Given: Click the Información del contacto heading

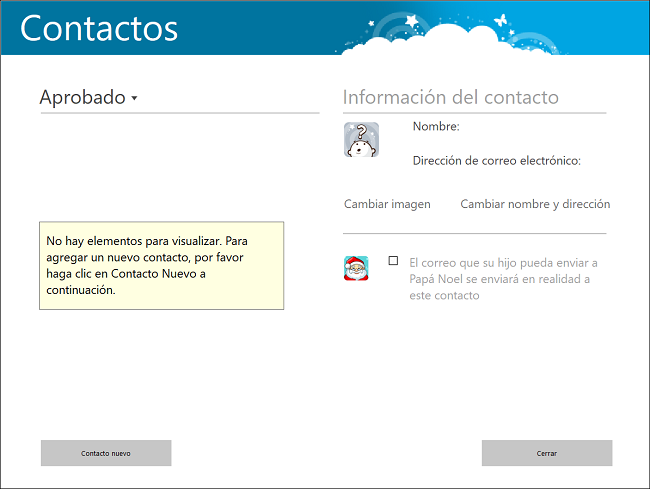Looking at the screenshot, I should pyautogui.click(x=450, y=97).
